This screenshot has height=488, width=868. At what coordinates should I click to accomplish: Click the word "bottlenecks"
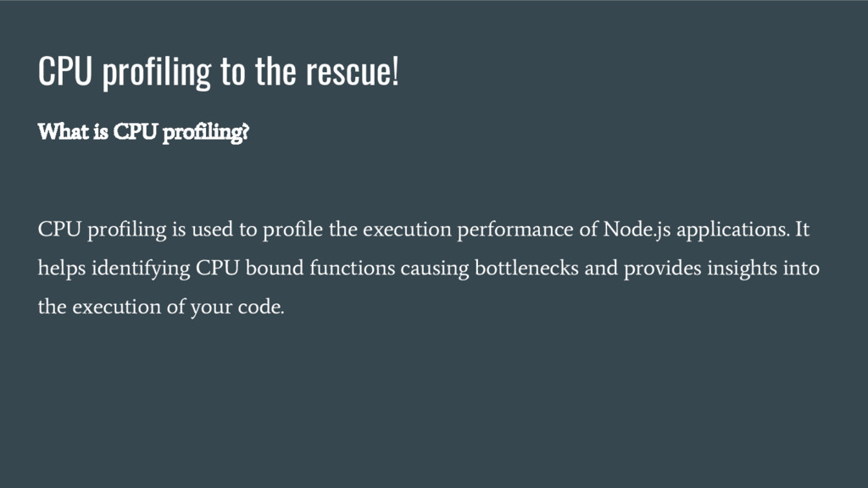(x=524, y=269)
